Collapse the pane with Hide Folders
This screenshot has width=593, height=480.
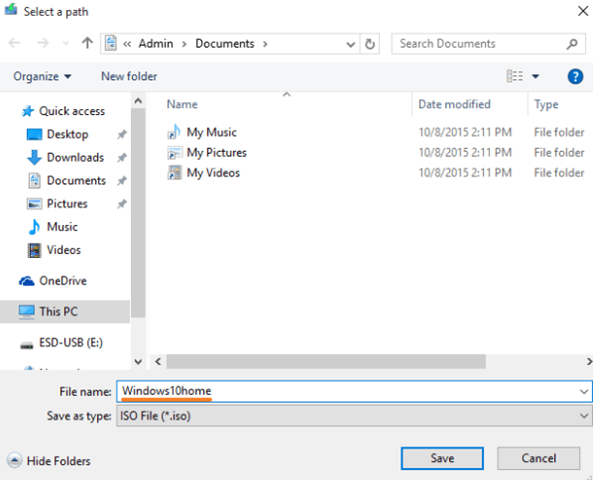[48, 461]
